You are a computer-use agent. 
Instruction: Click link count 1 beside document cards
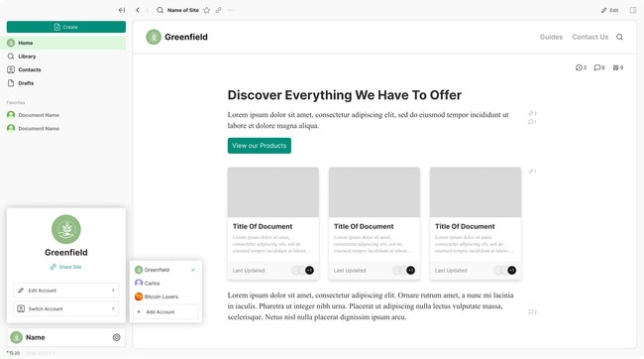pyautogui.click(x=533, y=171)
